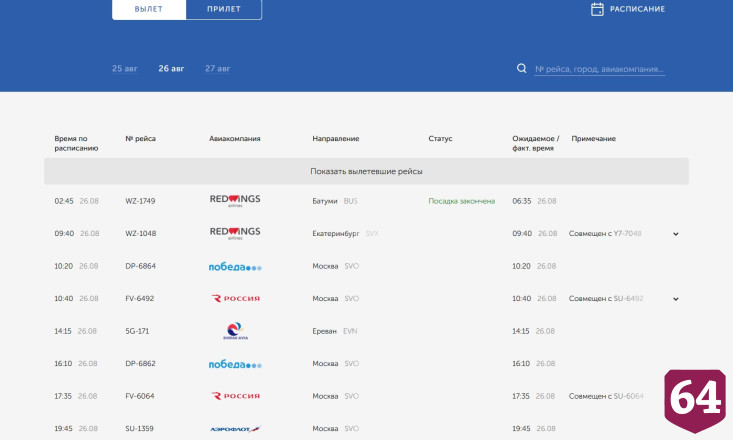Click the calendar icon beside РАСПИСАНИЕ
Image resolution: width=733 pixels, height=440 pixels.
pos(597,9)
